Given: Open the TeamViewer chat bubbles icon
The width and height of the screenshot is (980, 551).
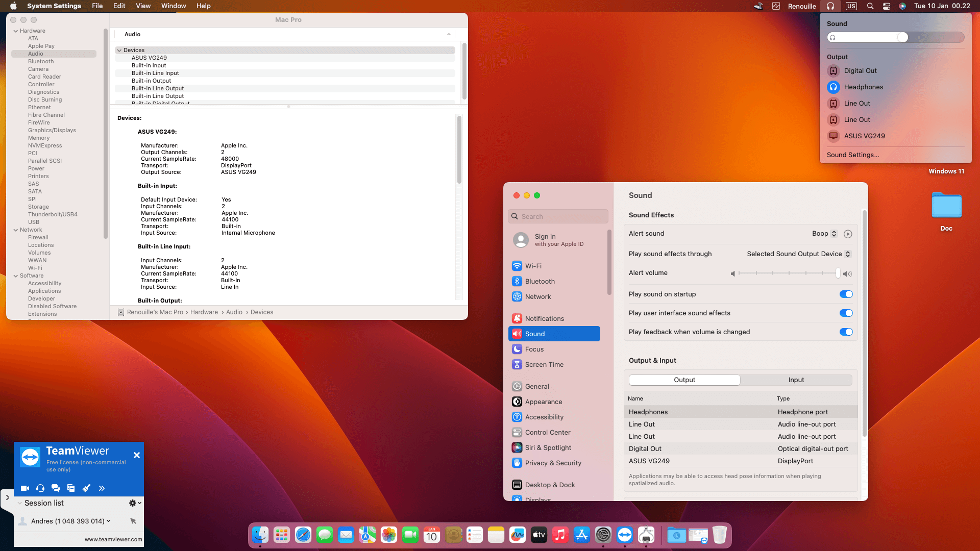Looking at the screenshot, I should 56,488.
